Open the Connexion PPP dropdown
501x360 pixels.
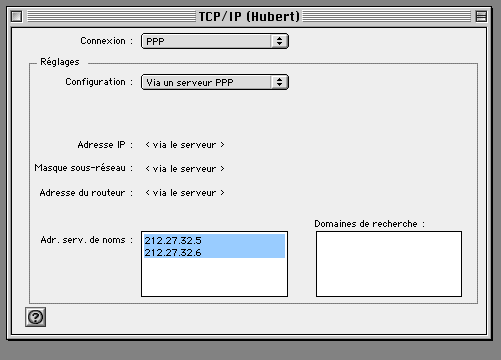[x=215, y=41]
